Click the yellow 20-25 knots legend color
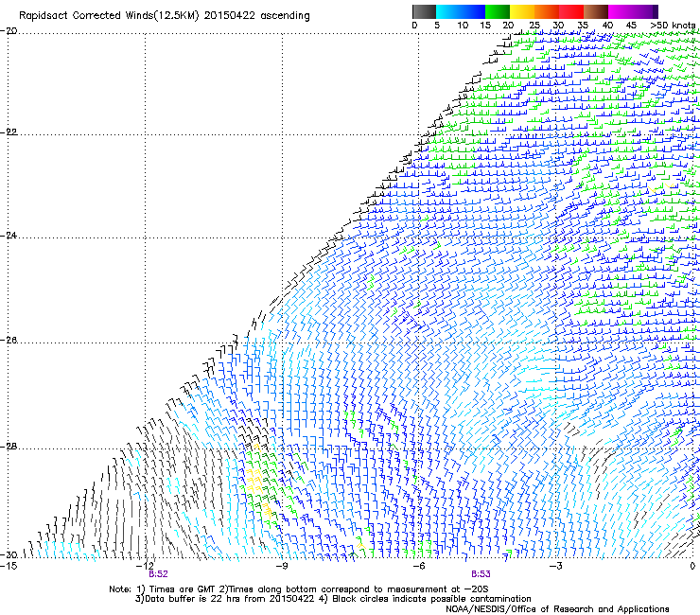Screen dimensions: 700x615 522,11
